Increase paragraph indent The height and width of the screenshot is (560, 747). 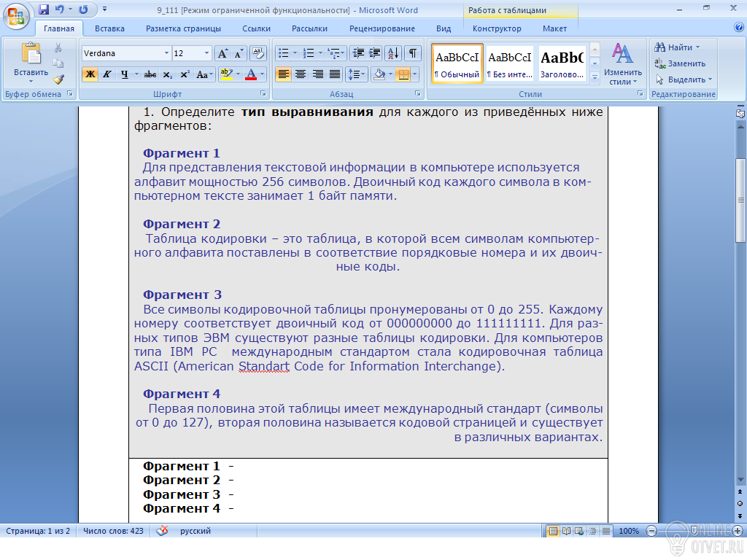pyautogui.click(x=375, y=53)
